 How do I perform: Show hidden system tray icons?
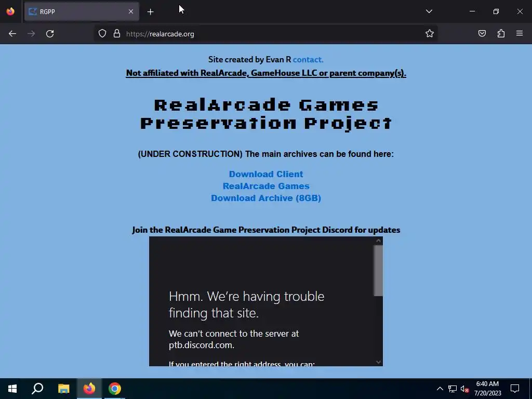(x=440, y=389)
